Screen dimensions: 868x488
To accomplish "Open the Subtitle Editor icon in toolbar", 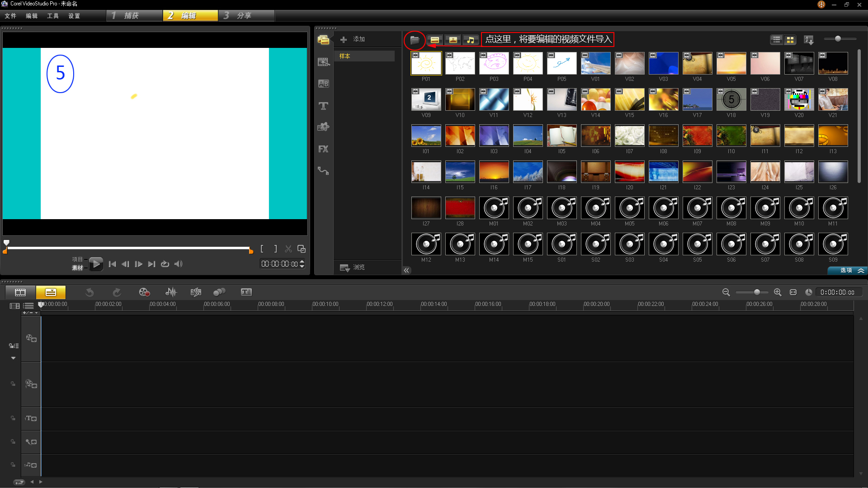I will (246, 292).
